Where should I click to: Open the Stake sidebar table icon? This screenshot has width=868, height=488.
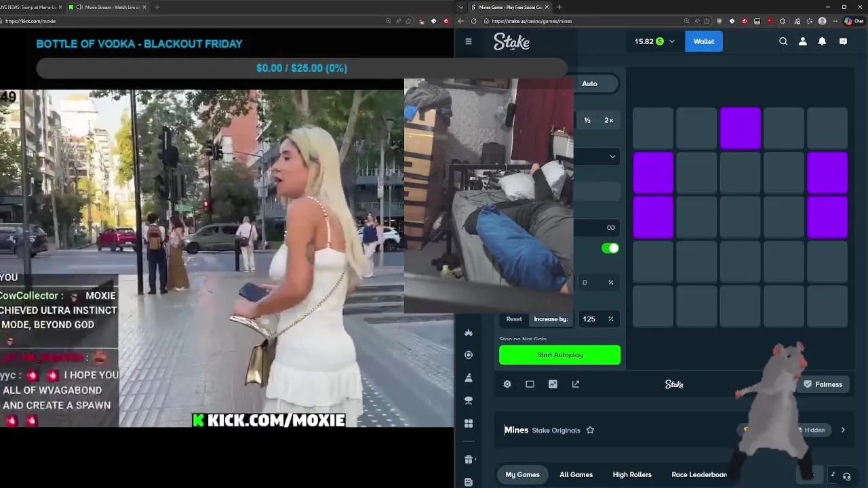coord(468,401)
